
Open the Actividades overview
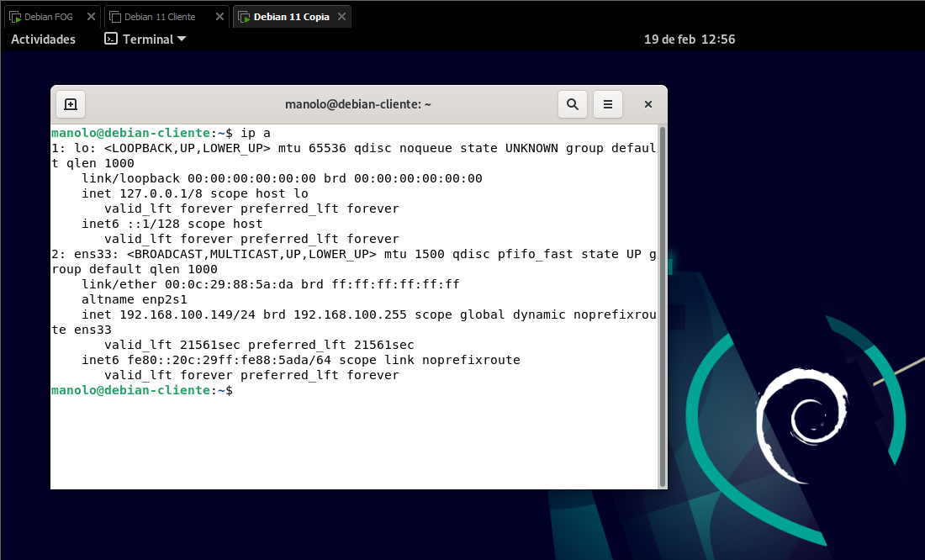click(x=43, y=39)
